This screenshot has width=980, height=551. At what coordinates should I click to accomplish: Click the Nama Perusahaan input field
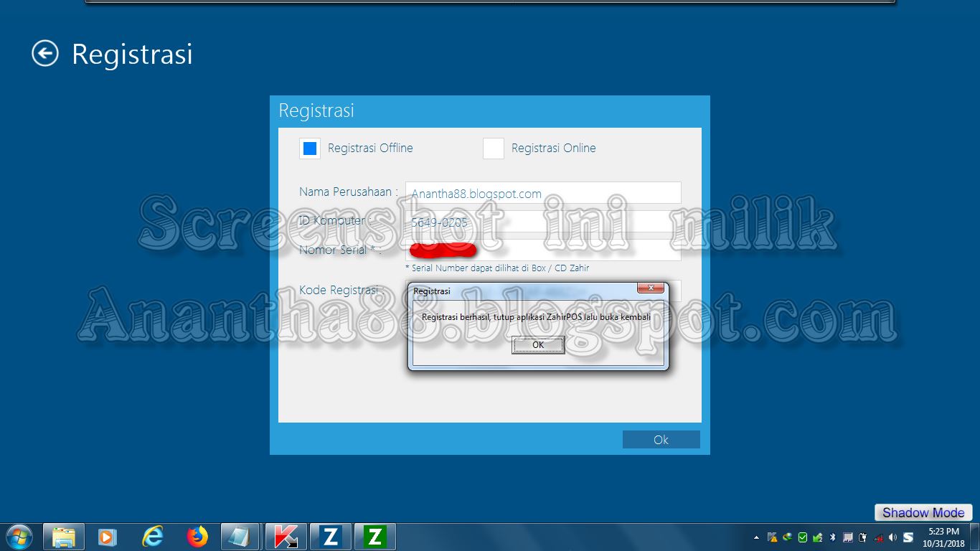click(x=543, y=193)
